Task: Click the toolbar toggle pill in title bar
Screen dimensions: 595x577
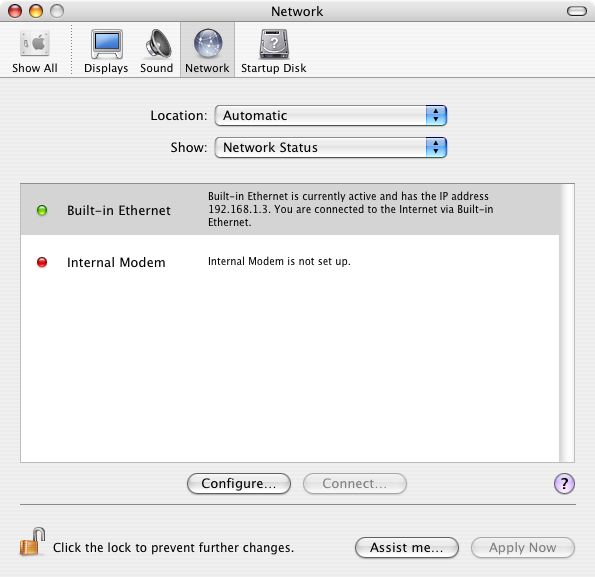Action: pos(577,11)
